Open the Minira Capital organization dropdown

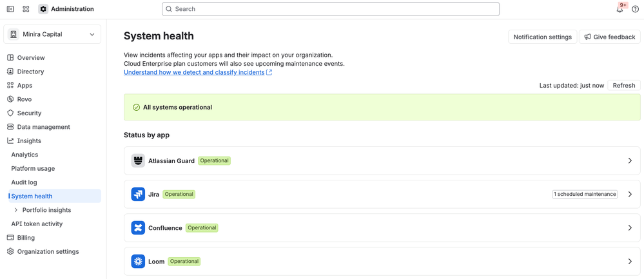tap(52, 34)
